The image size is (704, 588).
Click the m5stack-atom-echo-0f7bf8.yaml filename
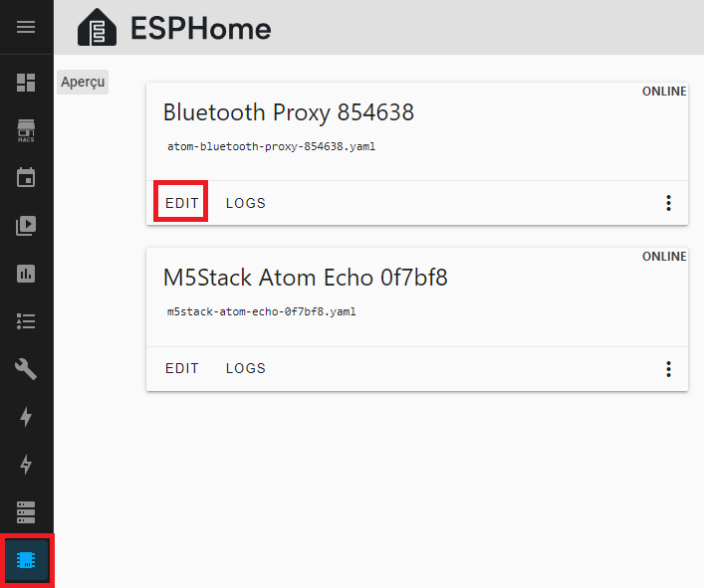point(262,311)
